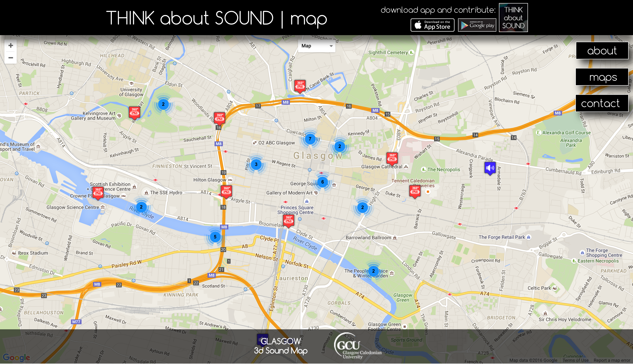Click the 360° marker near Glasgow Cathedral
The height and width of the screenshot is (364, 633).
[392, 158]
